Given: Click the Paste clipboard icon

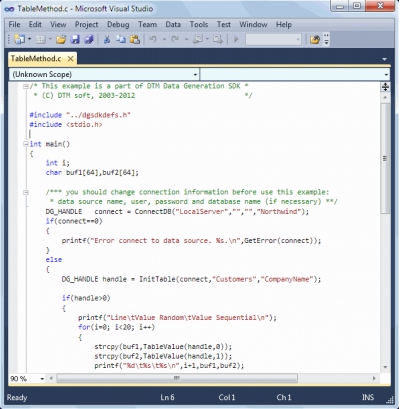Looking at the screenshot, I should (x=135, y=39).
